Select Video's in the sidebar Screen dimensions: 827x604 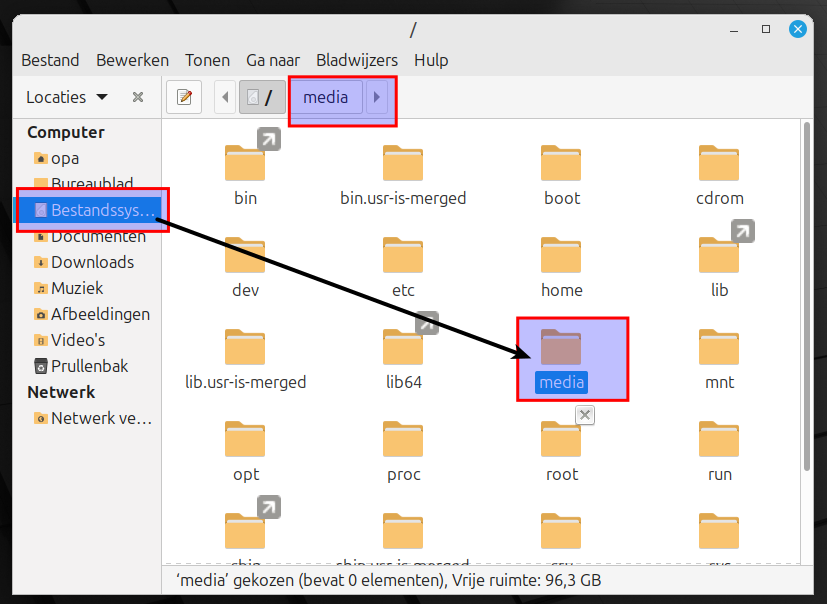point(87,340)
